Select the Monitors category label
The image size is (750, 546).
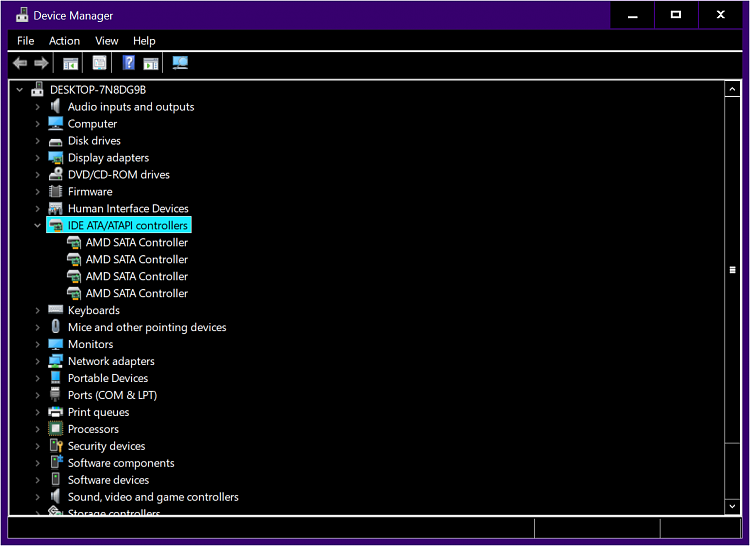[x=90, y=344]
